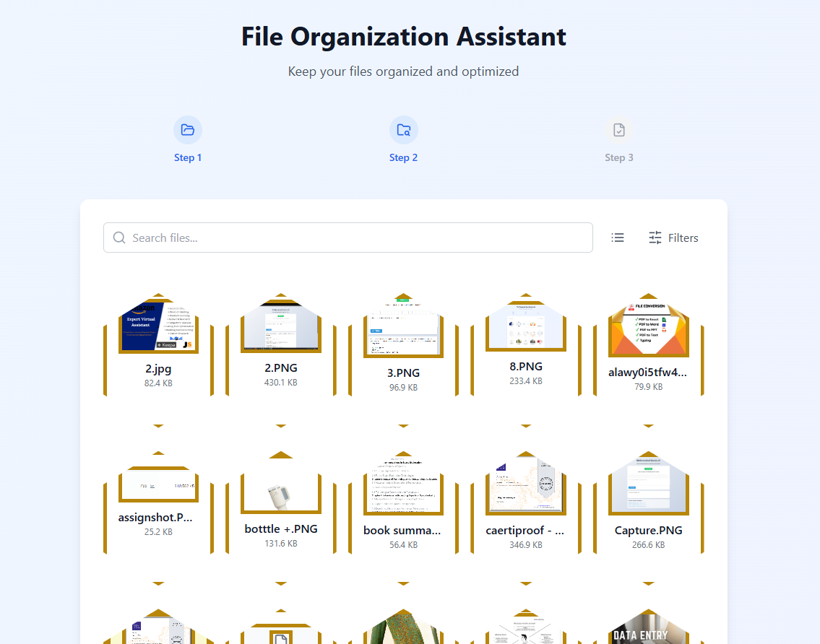820x644 pixels.
Task: Click the file name book summa...
Action: pyautogui.click(x=402, y=531)
